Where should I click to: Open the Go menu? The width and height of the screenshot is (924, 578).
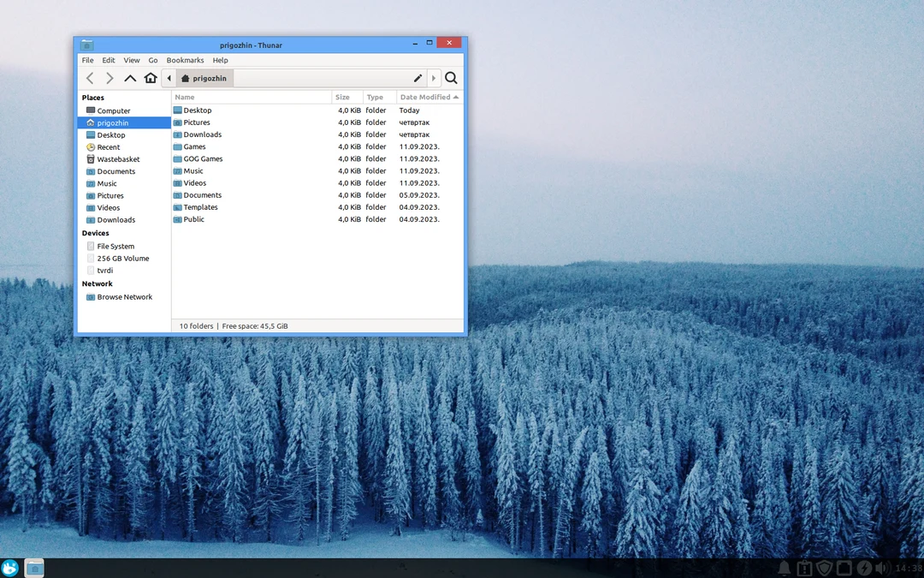(152, 60)
